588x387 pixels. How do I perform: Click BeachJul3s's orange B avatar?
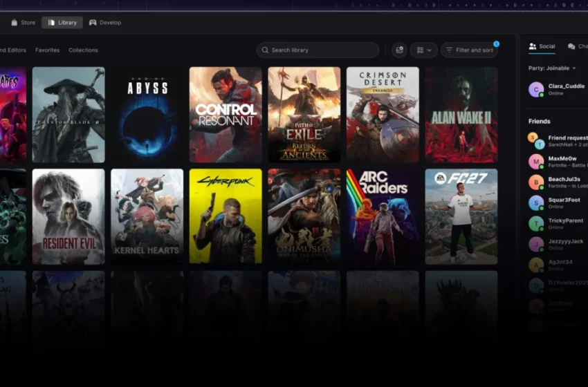point(536,182)
